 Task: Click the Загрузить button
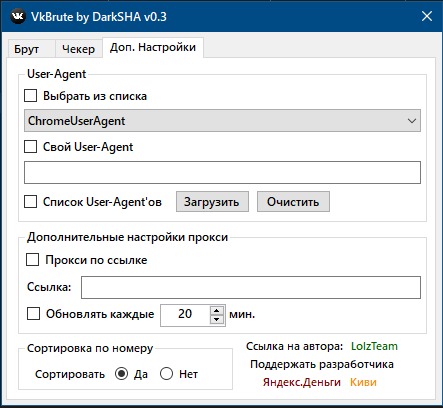point(212,202)
